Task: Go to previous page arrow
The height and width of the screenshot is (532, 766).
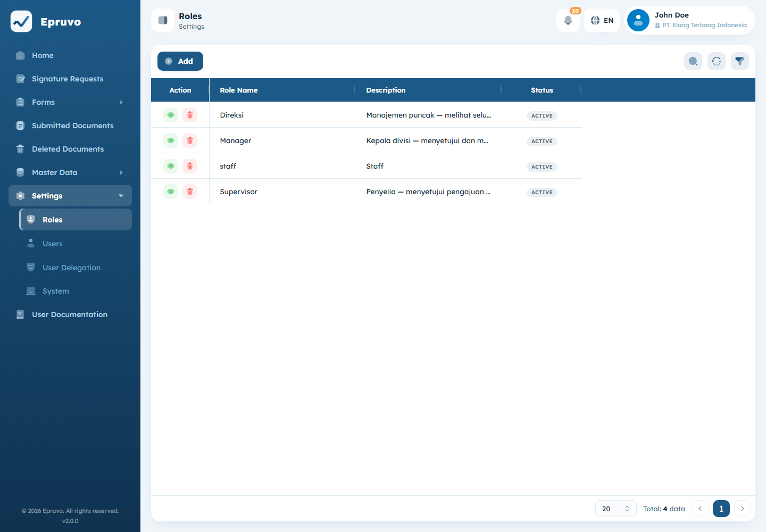Action: tap(700, 509)
